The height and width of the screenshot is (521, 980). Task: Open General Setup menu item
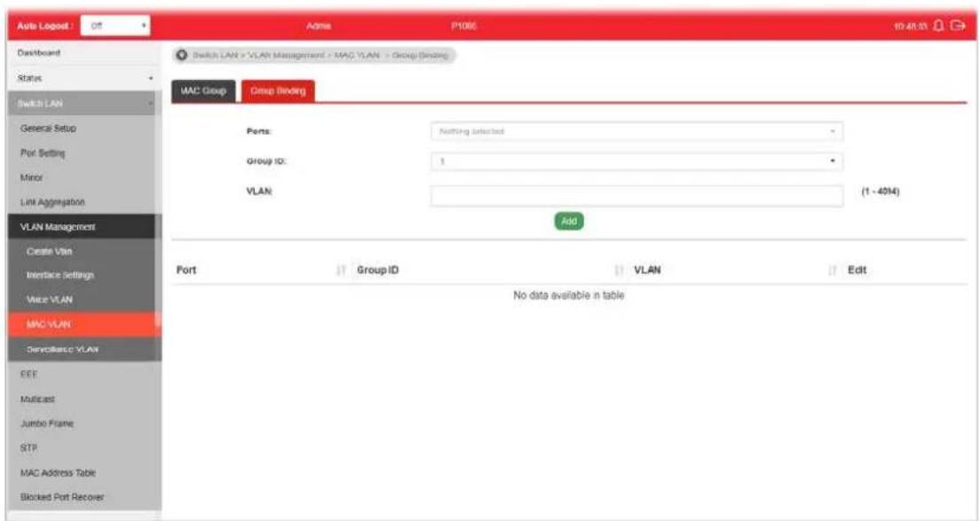point(84,128)
